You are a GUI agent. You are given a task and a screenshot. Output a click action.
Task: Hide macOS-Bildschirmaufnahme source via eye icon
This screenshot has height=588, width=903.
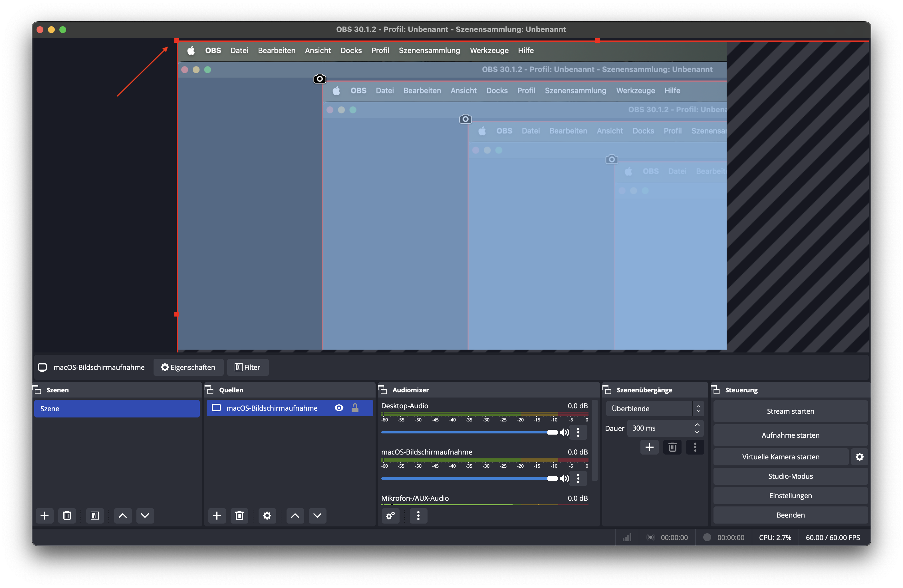coord(339,408)
